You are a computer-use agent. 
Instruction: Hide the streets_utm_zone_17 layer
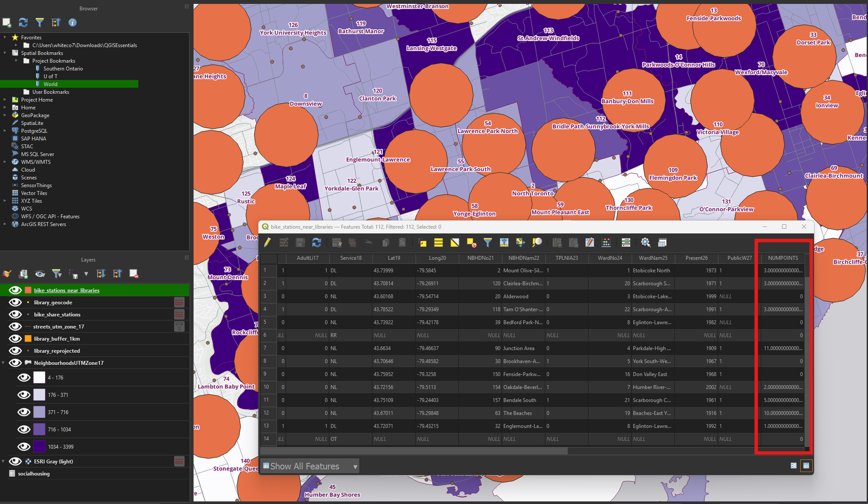click(x=15, y=326)
